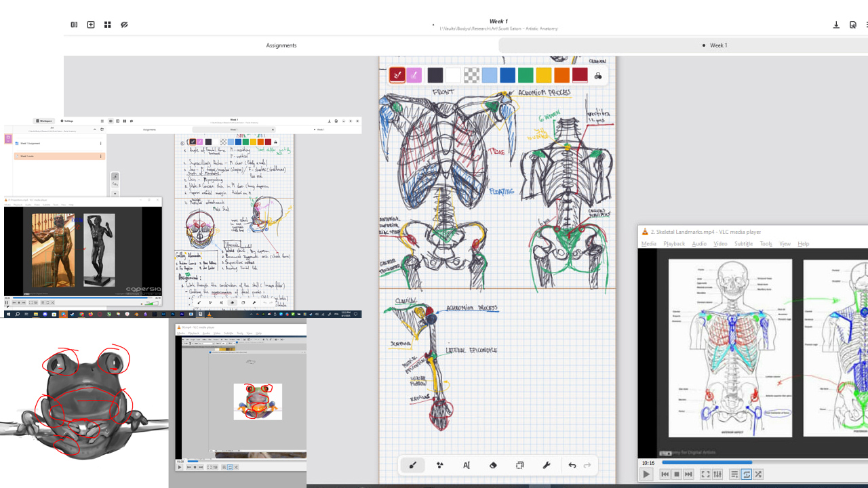Open the VLC Audio menu
The width and height of the screenshot is (868, 488).
699,243
